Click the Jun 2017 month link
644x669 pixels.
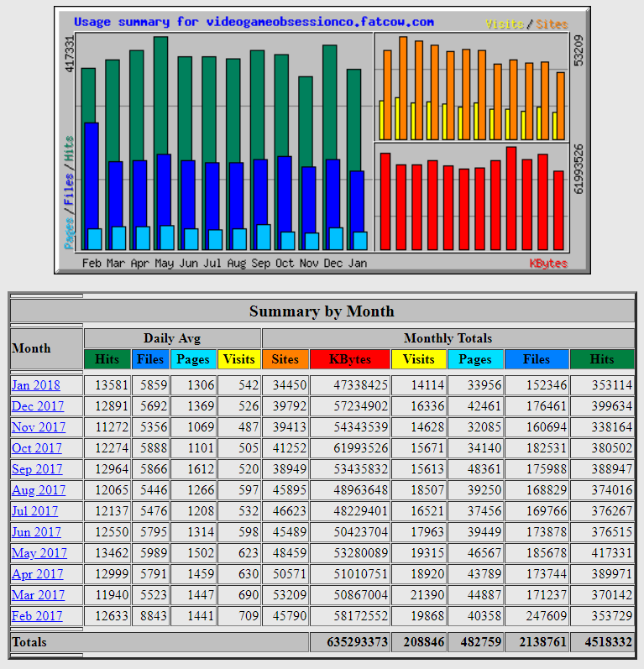point(36,532)
